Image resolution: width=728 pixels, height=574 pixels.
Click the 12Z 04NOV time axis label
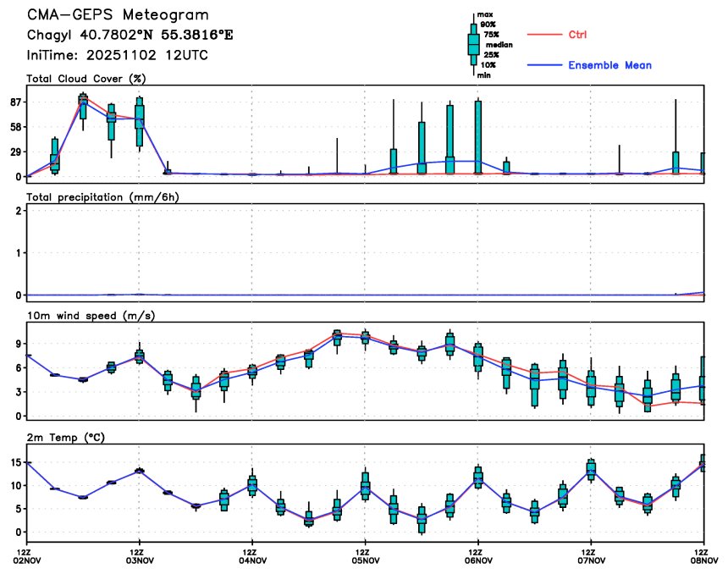[x=252, y=556]
